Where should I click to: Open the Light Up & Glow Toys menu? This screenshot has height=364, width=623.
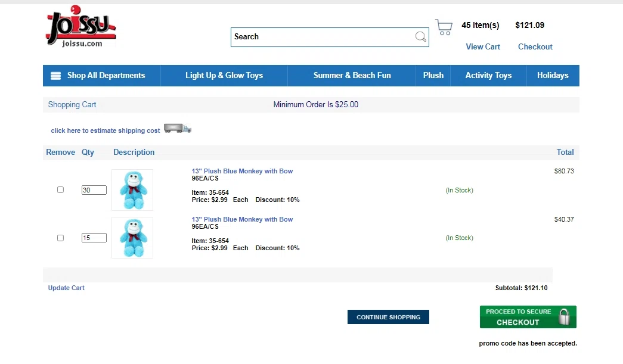click(x=224, y=76)
